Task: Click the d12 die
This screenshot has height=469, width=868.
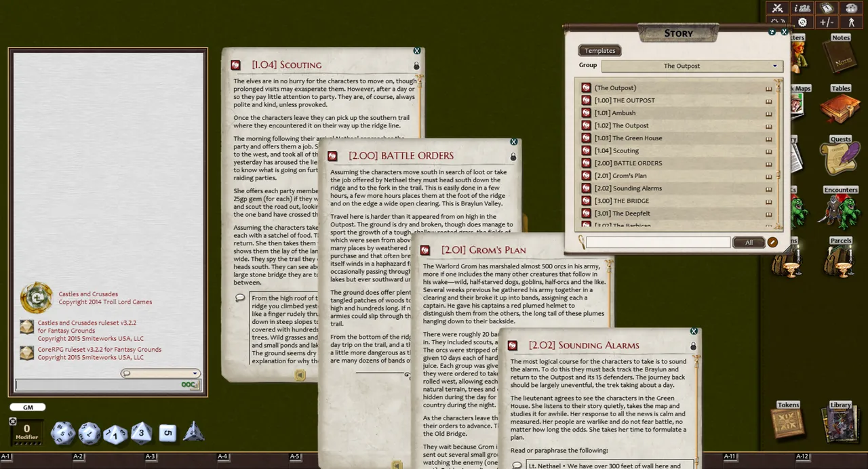Action: coord(90,432)
